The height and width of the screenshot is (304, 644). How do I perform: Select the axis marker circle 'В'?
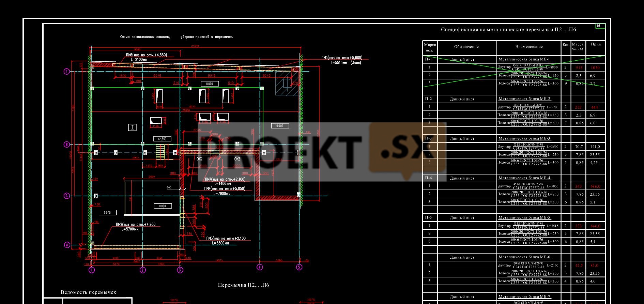pyautogui.click(x=67, y=145)
